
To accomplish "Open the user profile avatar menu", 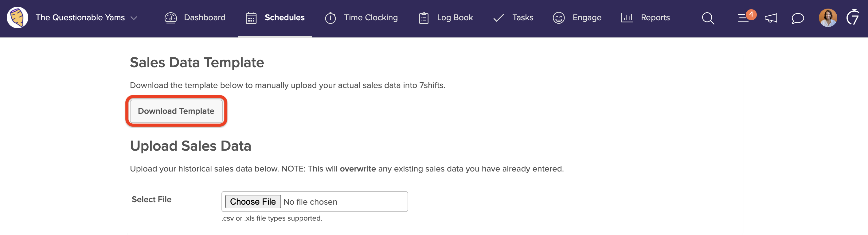I will tap(827, 18).
